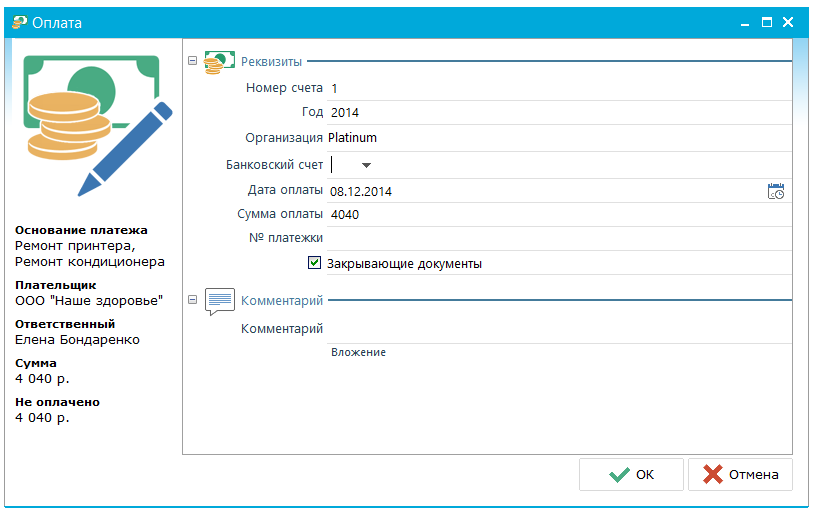Click the Не оплачено heading
The width and height of the screenshot is (814, 512).
[57, 402]
